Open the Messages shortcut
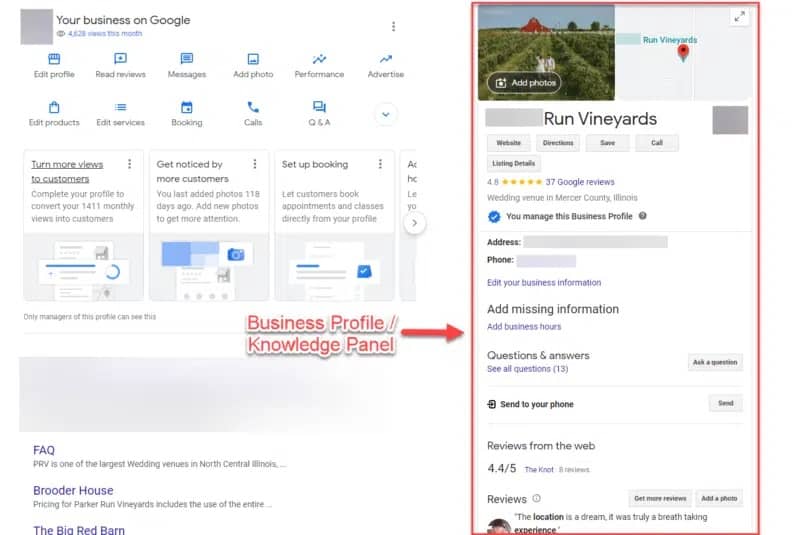The image size is (800, 535). click(187, 66)
